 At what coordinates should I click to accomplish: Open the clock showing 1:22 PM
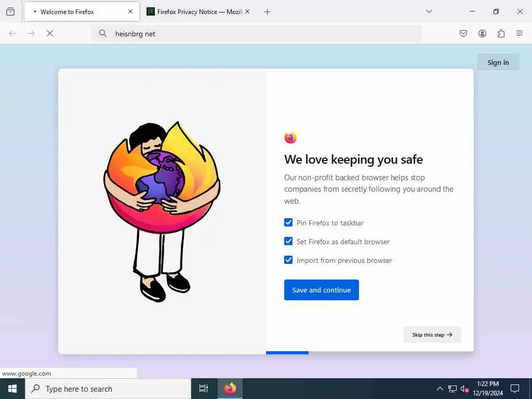point(488,389)
